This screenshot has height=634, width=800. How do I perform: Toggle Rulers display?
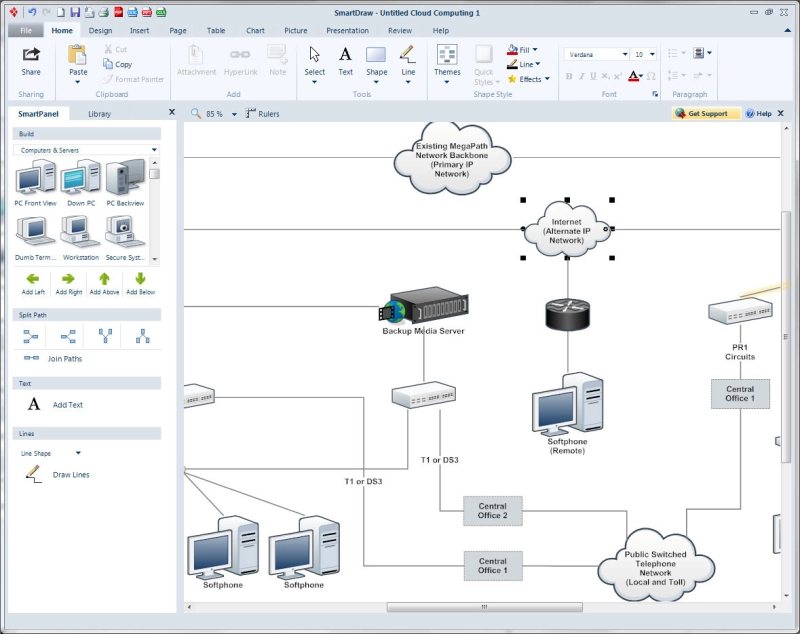263,114
